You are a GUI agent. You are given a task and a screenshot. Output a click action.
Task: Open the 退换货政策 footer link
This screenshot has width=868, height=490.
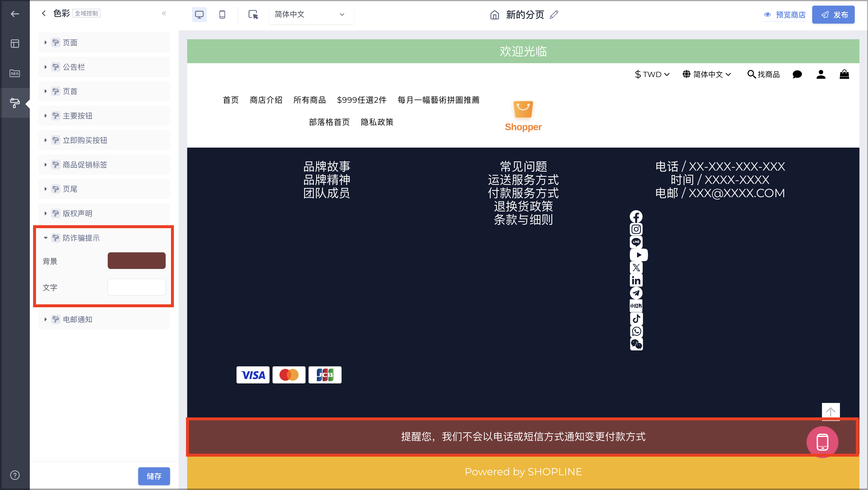[x=523, y=206]
